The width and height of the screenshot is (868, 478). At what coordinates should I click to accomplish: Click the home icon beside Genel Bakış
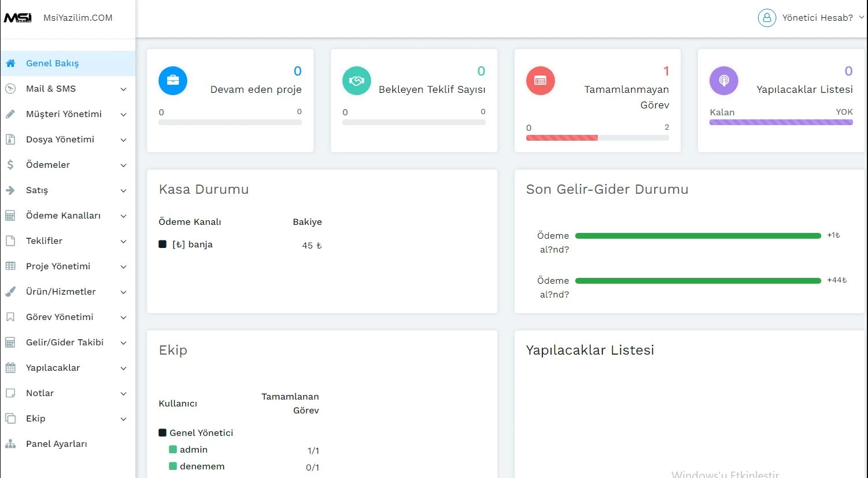(10, 63)
